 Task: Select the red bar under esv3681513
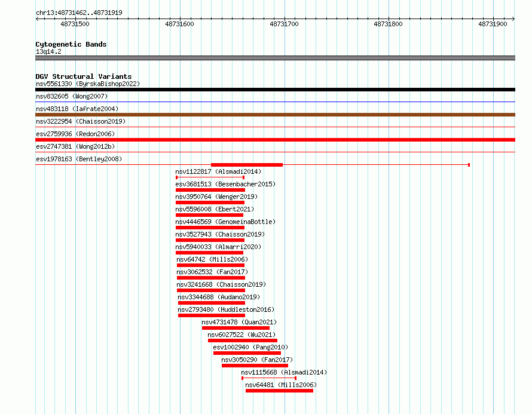[210, 190]
